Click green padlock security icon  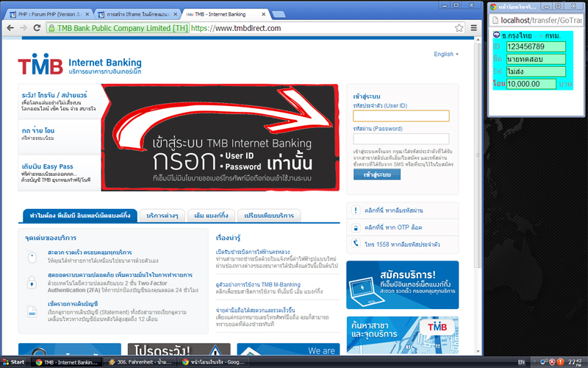point(51,28)
